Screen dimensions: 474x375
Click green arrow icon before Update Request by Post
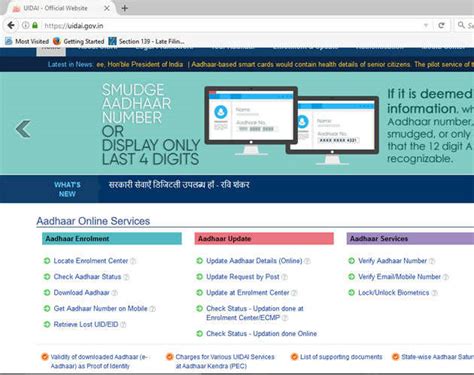199,277
